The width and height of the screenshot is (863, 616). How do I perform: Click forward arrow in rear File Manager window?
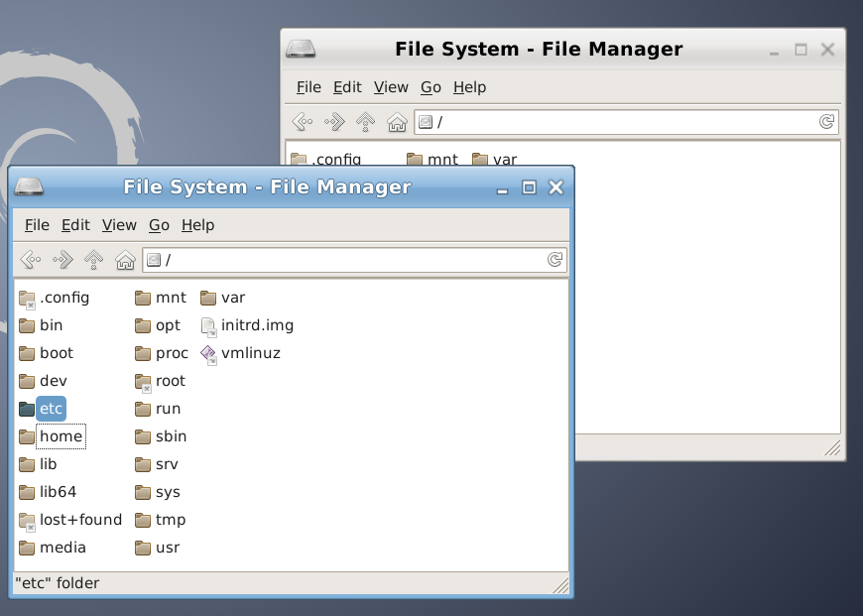coord(334,121)
